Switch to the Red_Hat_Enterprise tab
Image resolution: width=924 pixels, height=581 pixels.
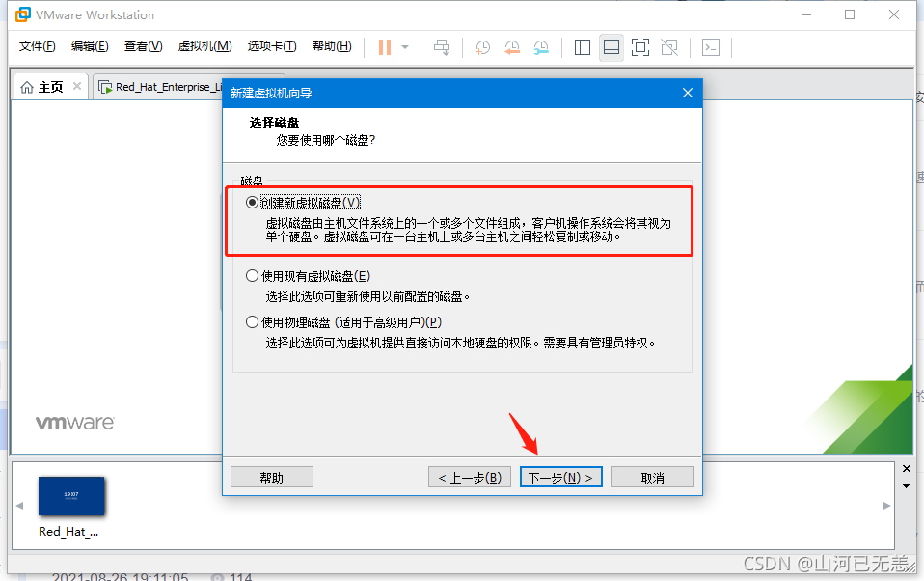click(x=159, y=87)
